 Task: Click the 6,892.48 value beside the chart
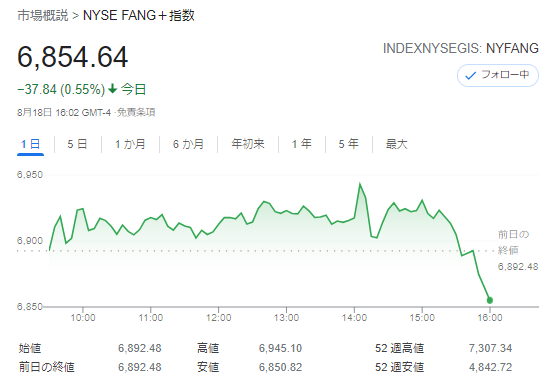(x=518, y=267)
